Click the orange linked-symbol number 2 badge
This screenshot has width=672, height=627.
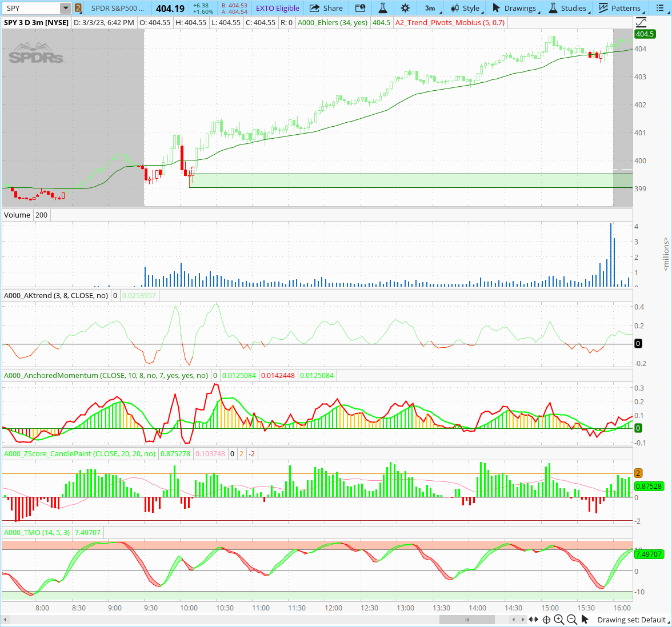click(78, 8)
